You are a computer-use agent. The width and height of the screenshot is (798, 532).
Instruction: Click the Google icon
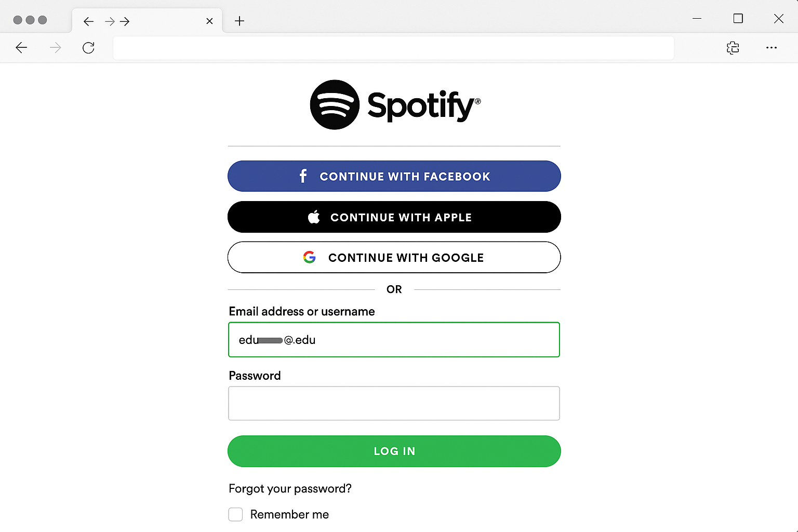click(x=309, y=257)
